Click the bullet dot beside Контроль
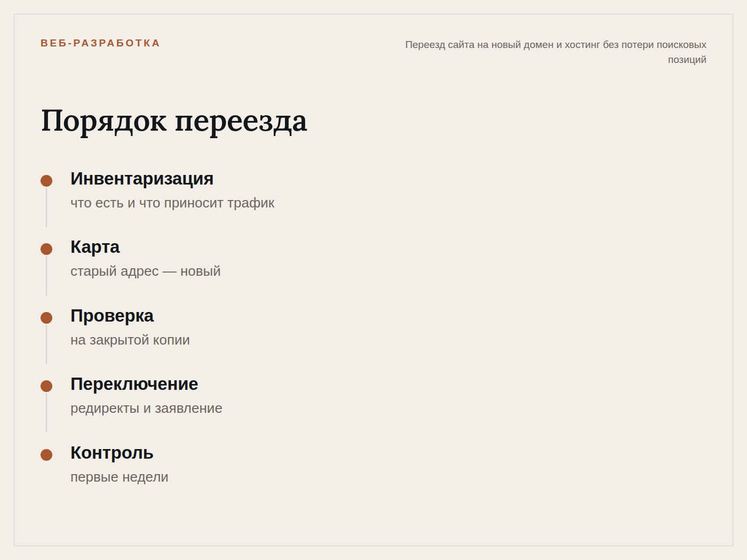747x560 pixels. [46, 455]
